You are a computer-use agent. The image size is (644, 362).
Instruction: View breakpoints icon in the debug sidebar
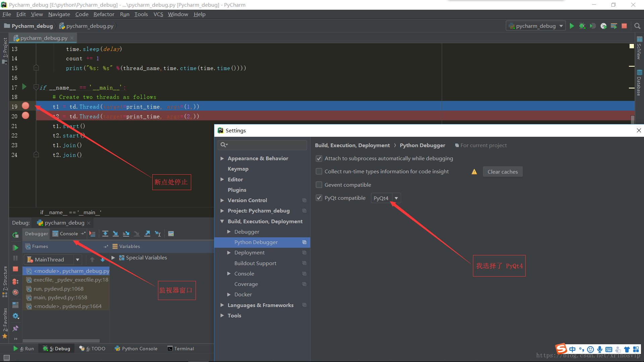click(15, 282)
